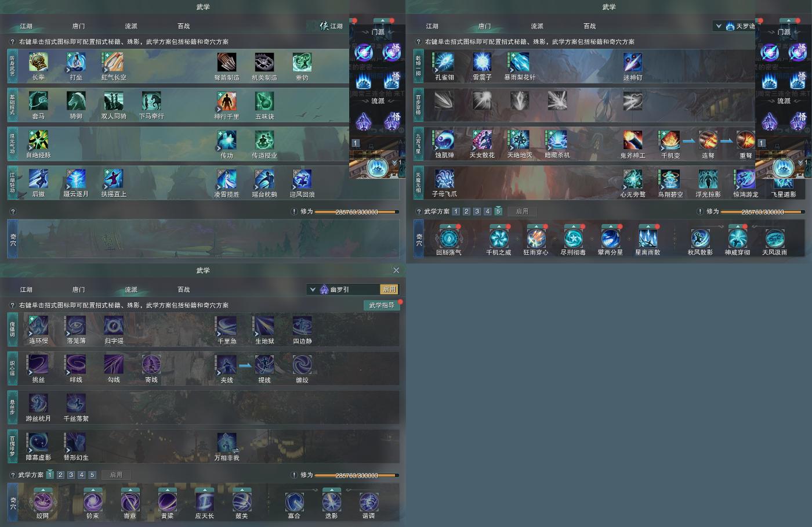Image resolution: width=812 pixels, height=527 pixels.
Task: Click the 天风汲雨 talent icon
Action: point(775,238)
